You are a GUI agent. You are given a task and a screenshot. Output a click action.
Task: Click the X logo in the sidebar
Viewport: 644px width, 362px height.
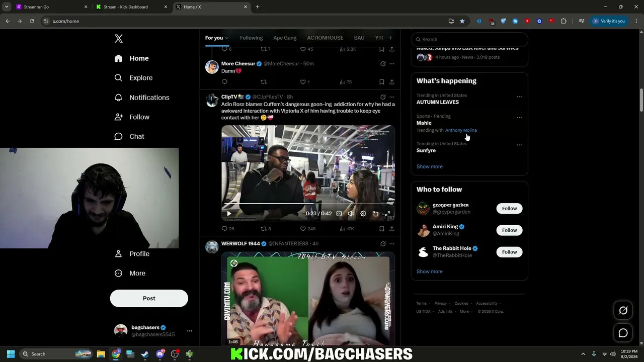[119, 39]
